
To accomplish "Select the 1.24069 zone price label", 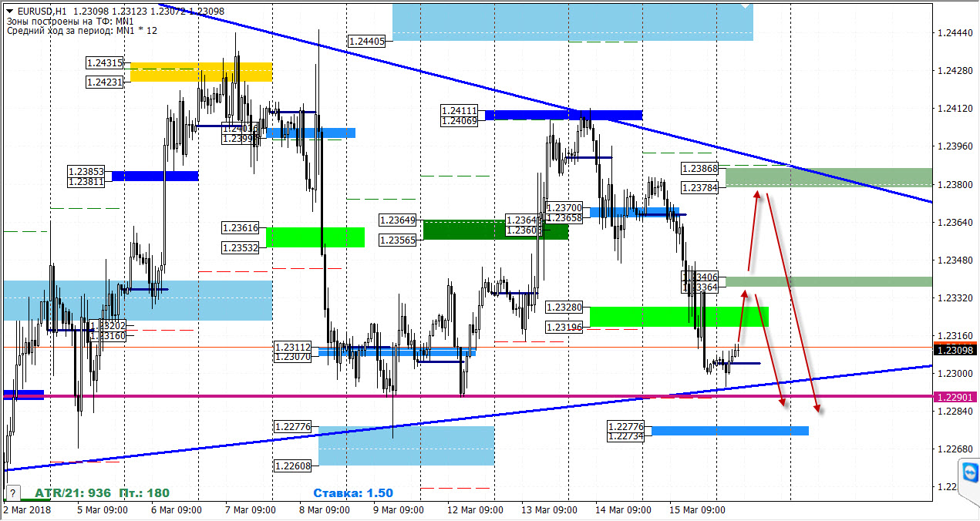I will point(460,120).
